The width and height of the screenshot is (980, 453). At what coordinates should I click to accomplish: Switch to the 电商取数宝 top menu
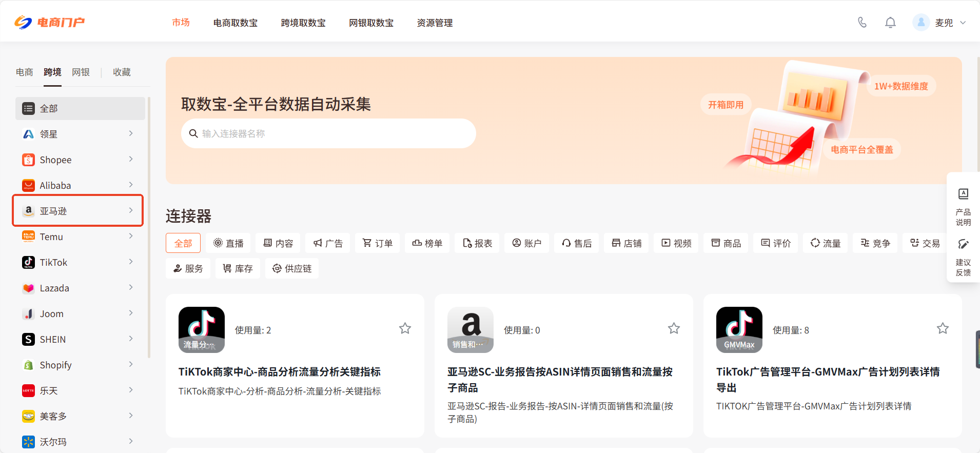pos(236,23)
